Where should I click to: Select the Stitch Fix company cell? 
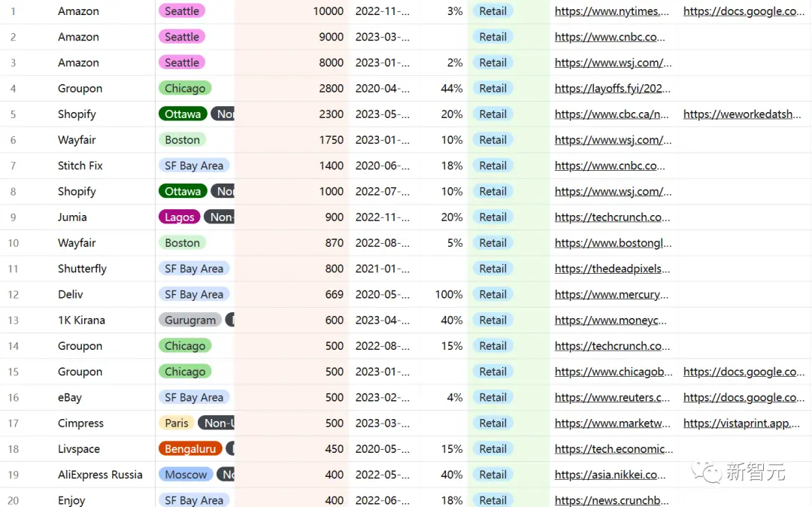click(80, 165)
